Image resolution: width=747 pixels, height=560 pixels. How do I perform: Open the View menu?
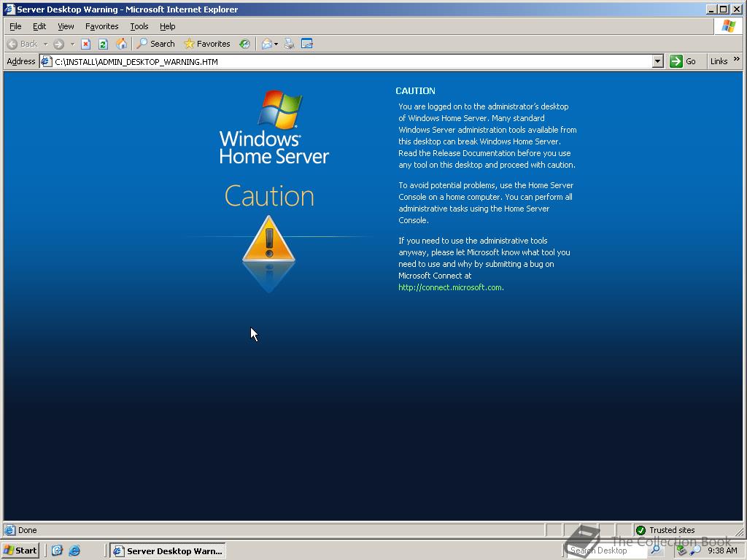coord(66,26)
